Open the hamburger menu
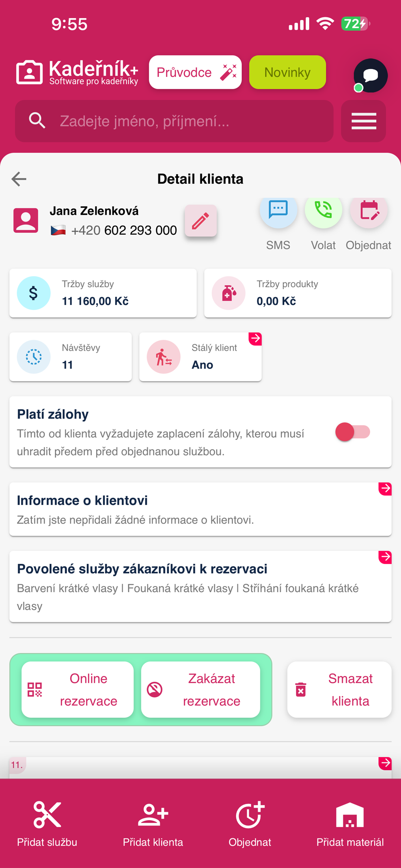The width and height of the screenshot is (401, 868). pos(364,121)
